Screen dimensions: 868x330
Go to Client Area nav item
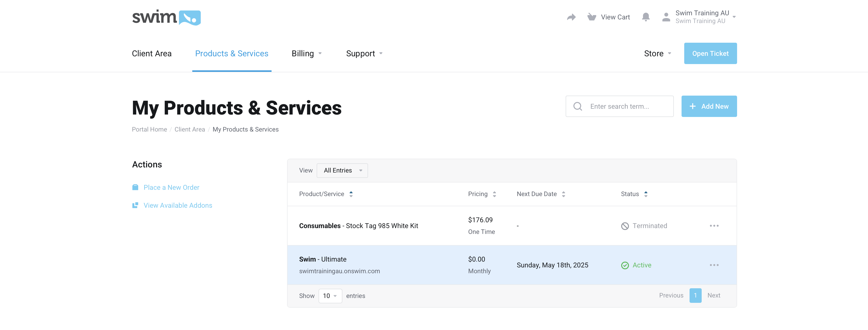[152, 54]
